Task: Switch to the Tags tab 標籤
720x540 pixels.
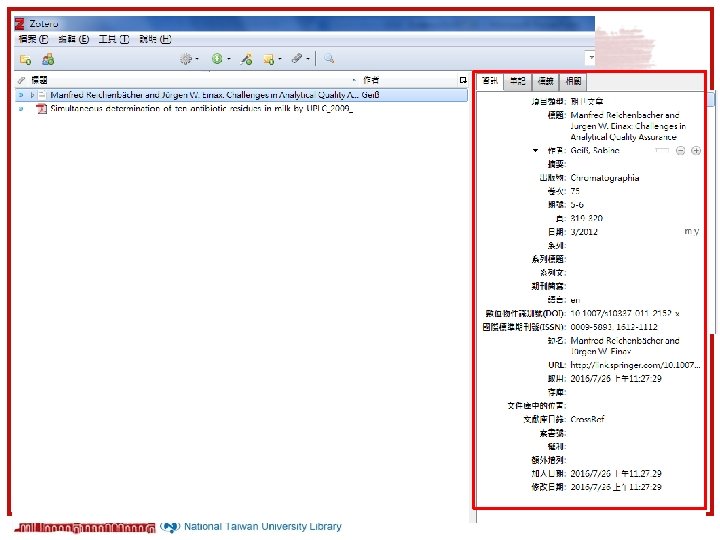Action: 546,81
